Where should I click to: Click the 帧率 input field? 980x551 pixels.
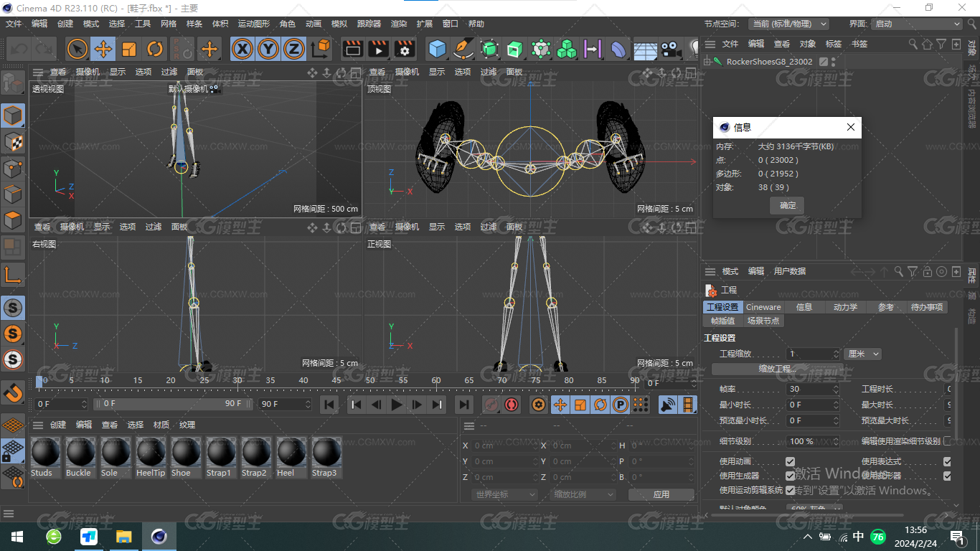click(x=809, y=389)
